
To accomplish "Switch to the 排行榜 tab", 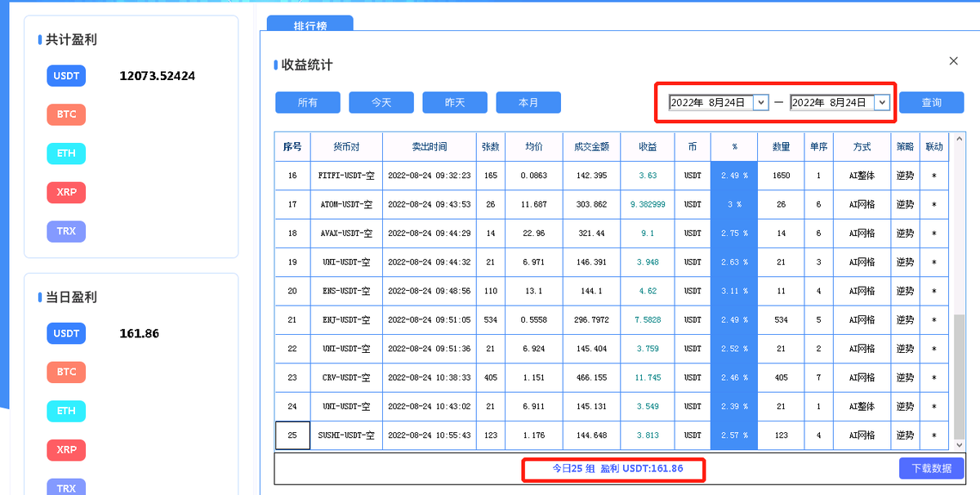I will pos(310,25).
